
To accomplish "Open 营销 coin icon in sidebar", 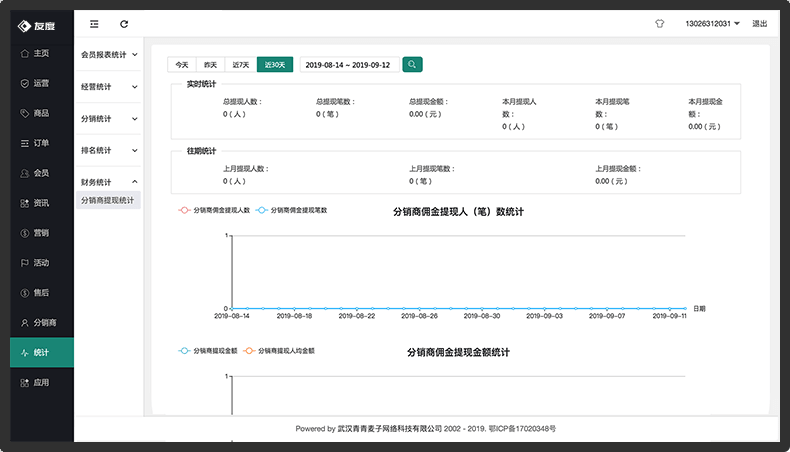I will (25, 233).
